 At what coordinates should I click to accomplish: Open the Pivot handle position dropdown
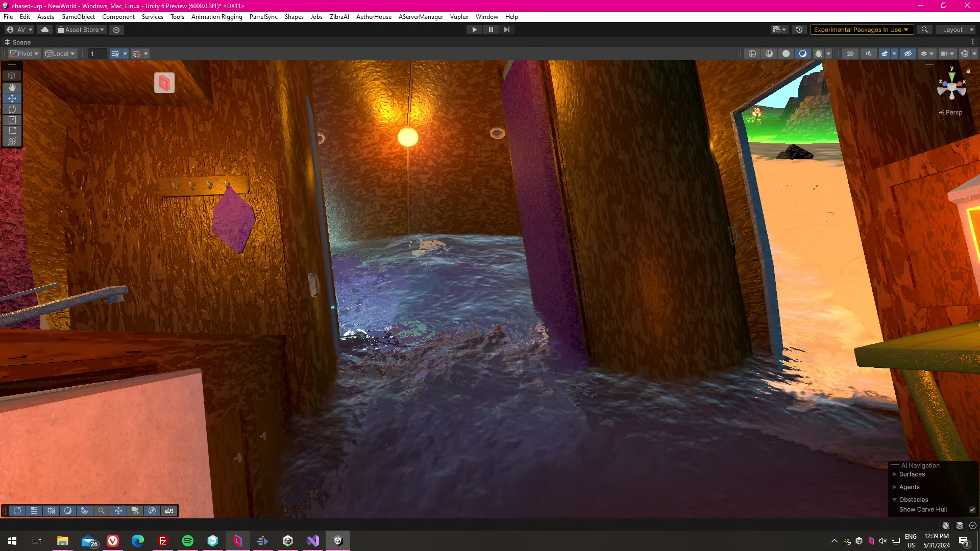point(24,54)
